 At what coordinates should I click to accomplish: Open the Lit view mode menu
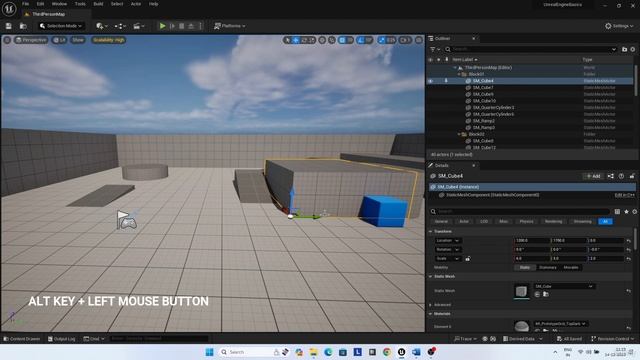pos(60,40)
